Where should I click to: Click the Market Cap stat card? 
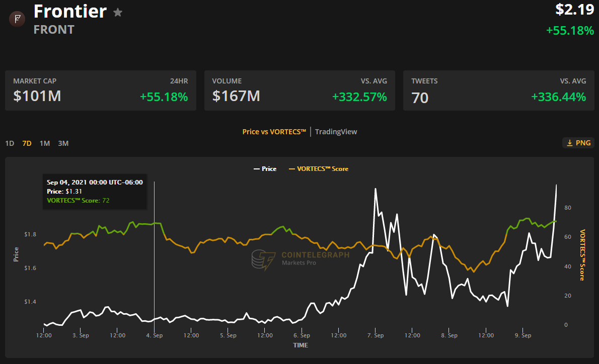pos(100,90)
